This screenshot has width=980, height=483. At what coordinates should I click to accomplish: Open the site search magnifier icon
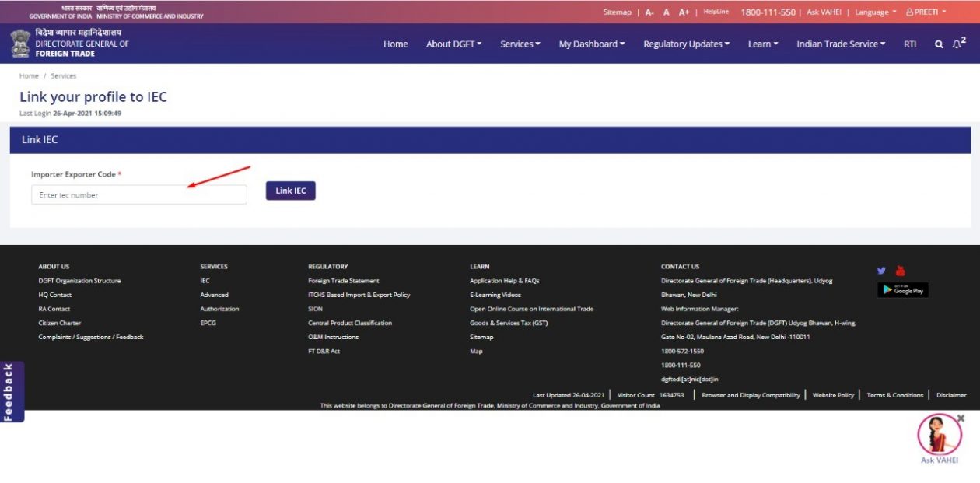tap(938, 44)
